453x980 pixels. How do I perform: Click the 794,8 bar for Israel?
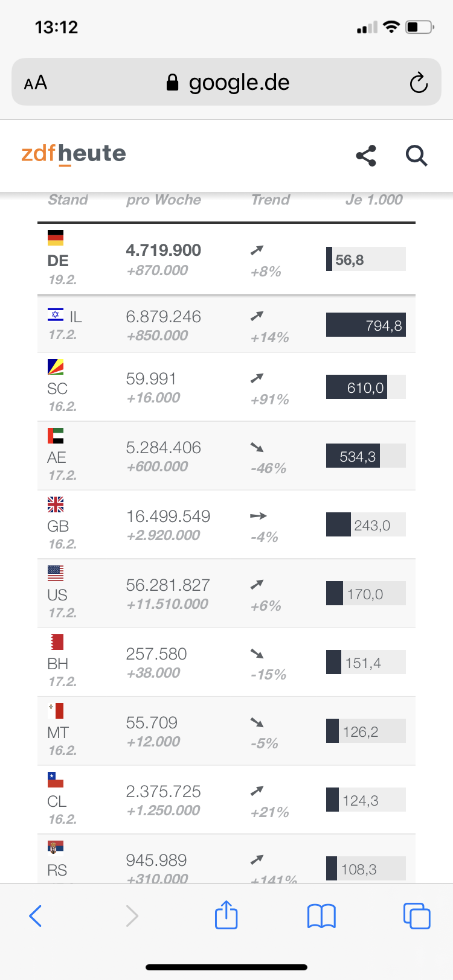click(x=365, y=325)
